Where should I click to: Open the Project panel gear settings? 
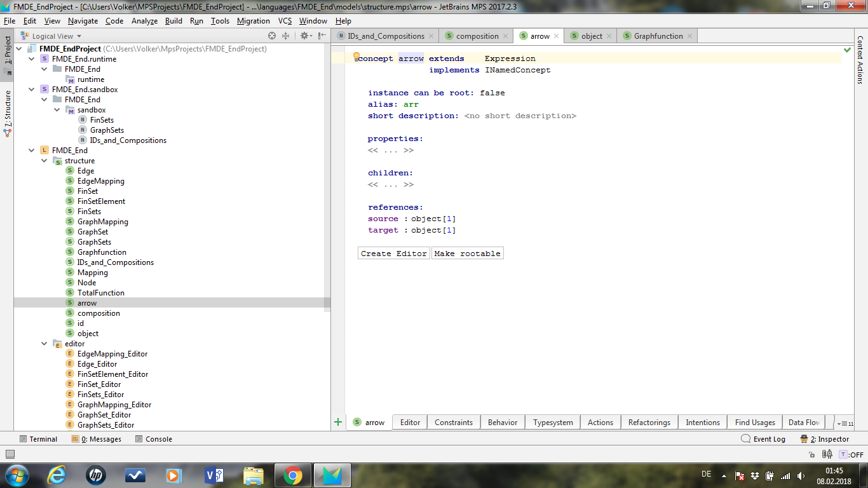tap(305, 36)
